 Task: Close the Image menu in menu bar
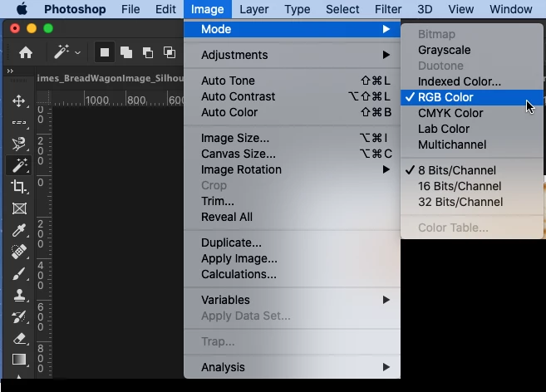click(x=208, y=9)
